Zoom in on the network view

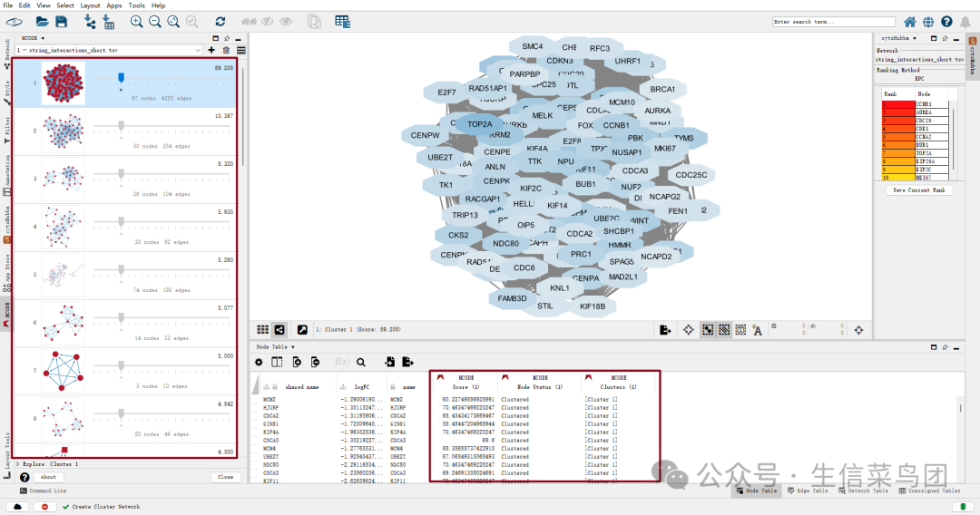136,22
